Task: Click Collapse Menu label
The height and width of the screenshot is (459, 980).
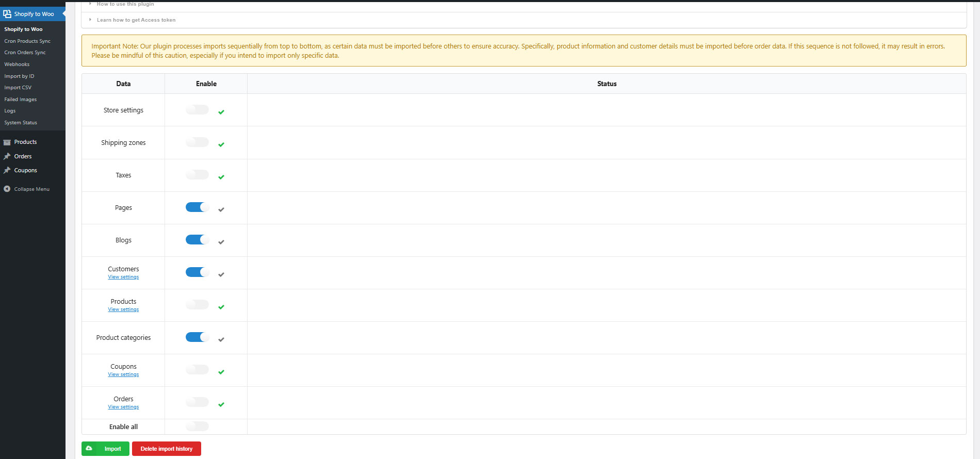Action: [32, 189]
